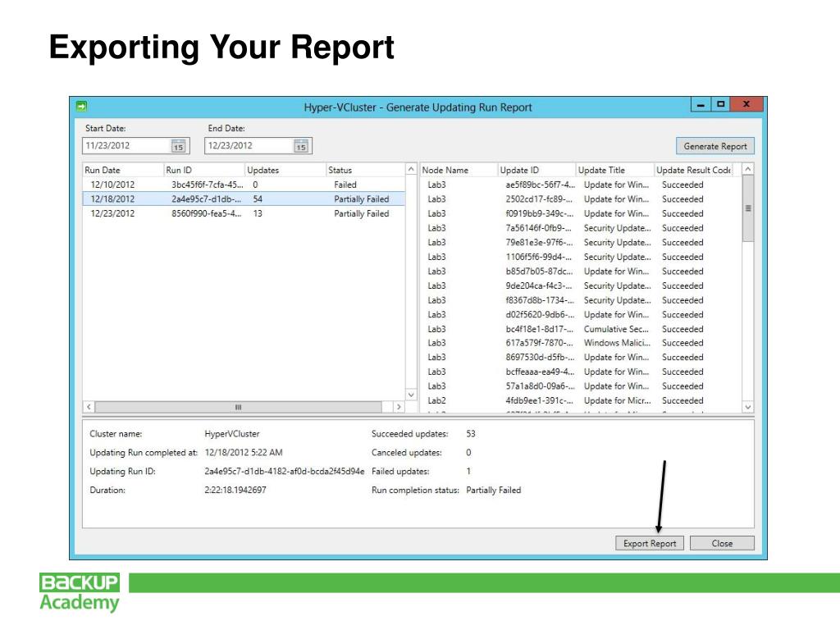Click Updating Run ID value 2a4e95c7-d1db-4182-af0d-bcda2f45d94e
Screen dimensions: 840x630
click(285, 471)
